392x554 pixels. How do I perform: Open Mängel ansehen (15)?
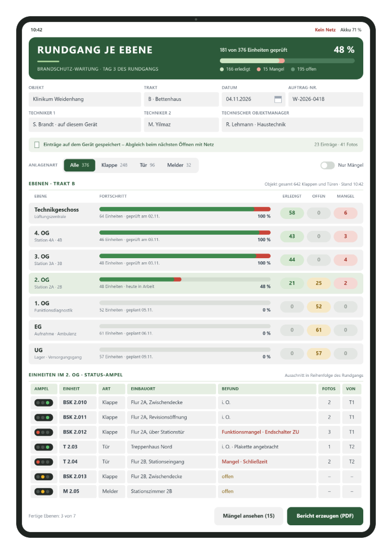[248, 516]
